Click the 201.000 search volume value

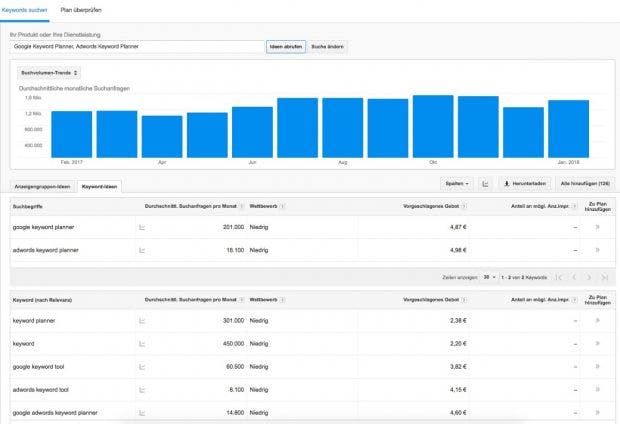(233, 227)
